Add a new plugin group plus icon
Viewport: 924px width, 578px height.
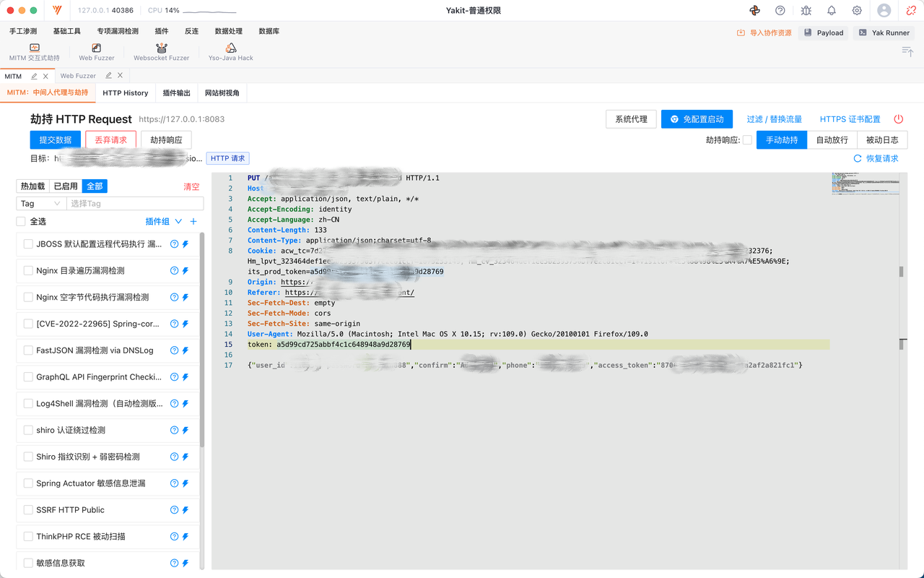pyautogui.click(x=193, y=222)
